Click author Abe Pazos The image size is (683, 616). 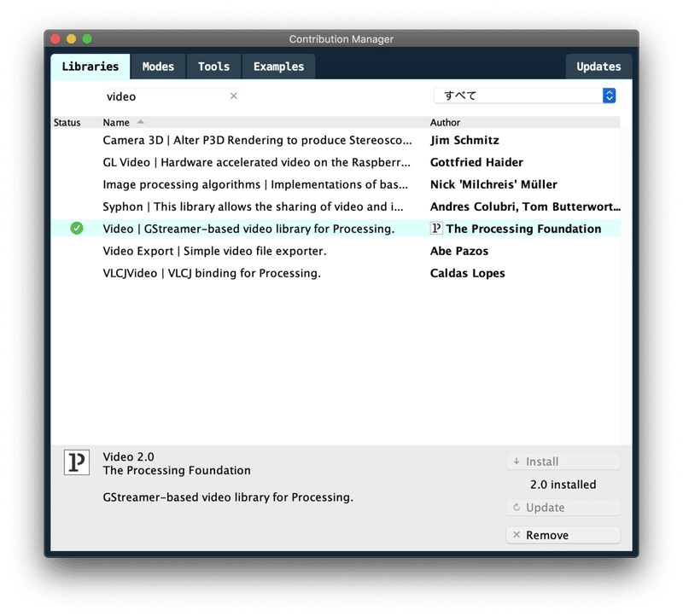point(459,251)
